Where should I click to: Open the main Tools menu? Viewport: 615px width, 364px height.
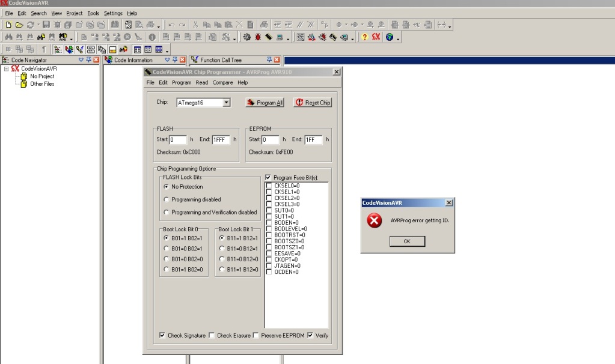(93, 13)
